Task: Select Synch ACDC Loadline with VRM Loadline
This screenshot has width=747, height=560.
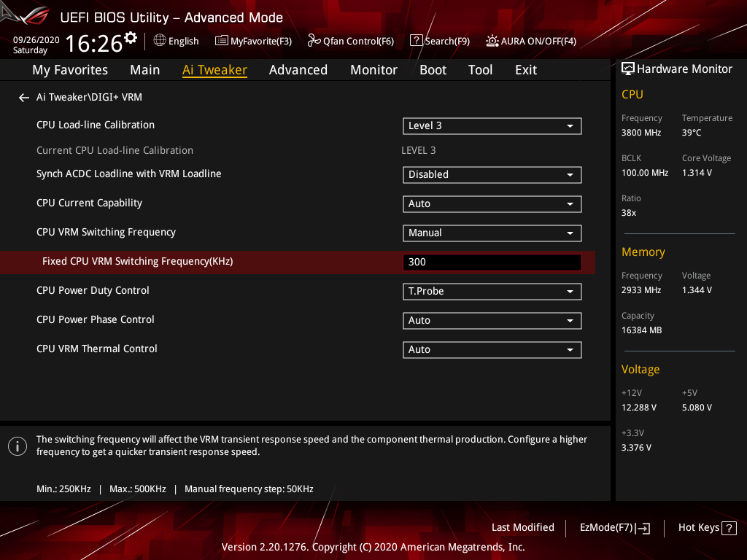Action: pyautogui.click(x=128, y=174)
